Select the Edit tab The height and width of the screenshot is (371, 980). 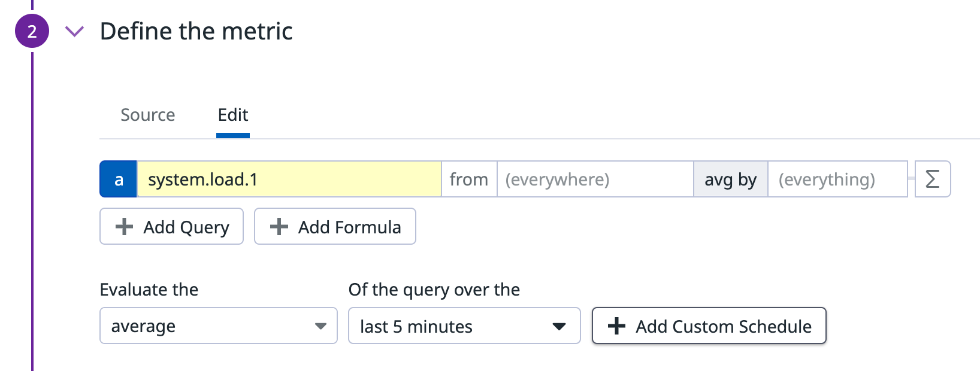[x=233, y=115]
